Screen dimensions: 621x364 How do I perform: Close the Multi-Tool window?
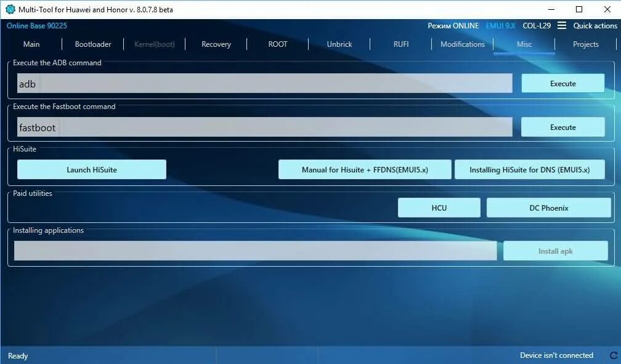(x=607, y=9)
